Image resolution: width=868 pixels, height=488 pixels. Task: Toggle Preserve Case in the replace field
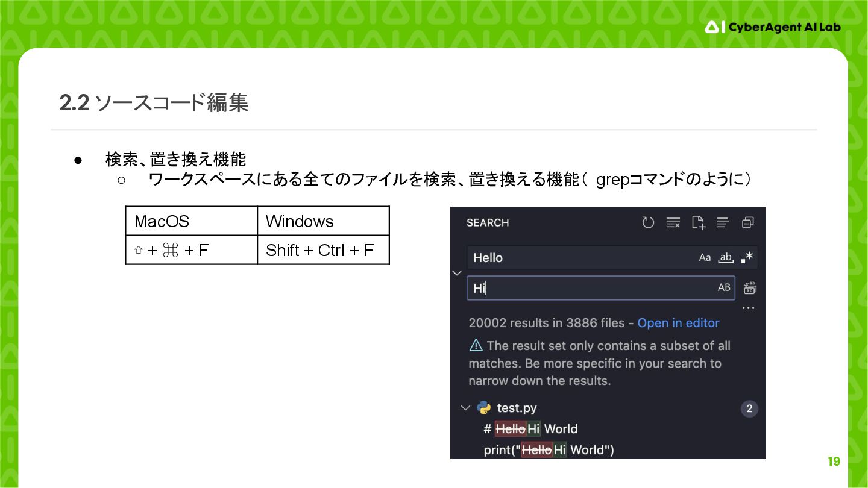724,288
